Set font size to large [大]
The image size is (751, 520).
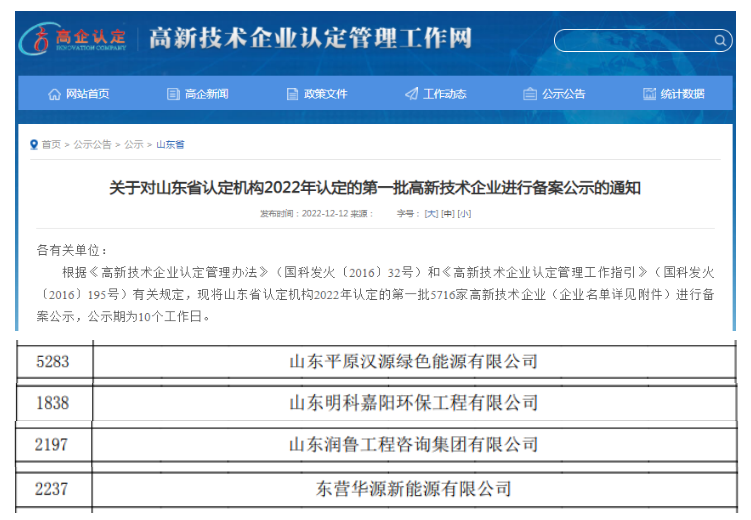pyautogui.click(x=431, y=214)
